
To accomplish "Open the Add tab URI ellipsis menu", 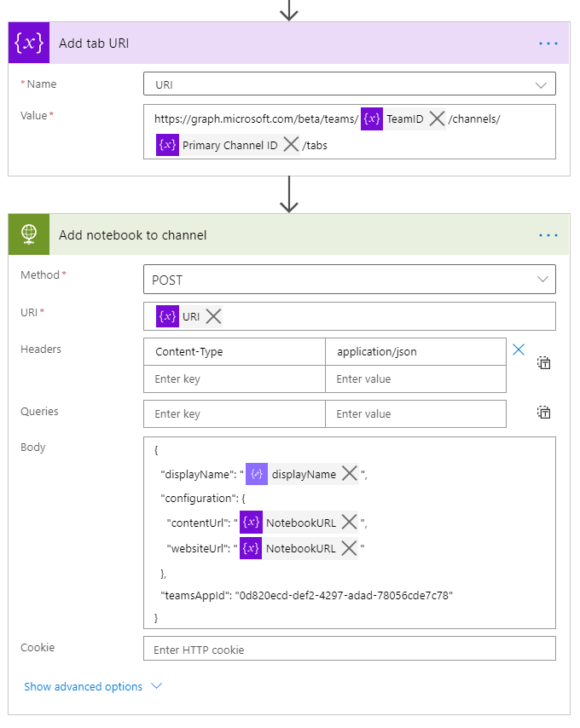I will [x=548, y=43].
